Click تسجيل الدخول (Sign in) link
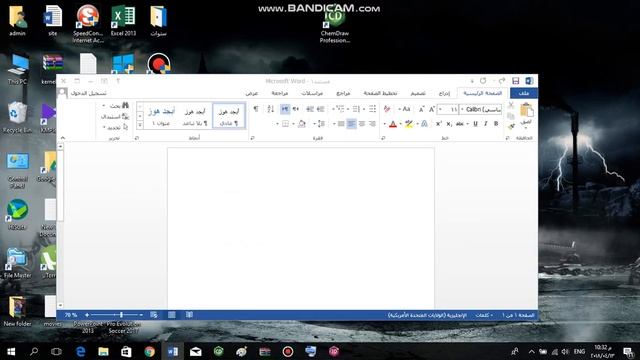This screenshot has height=360, width=640. click(x=89, y=93)
